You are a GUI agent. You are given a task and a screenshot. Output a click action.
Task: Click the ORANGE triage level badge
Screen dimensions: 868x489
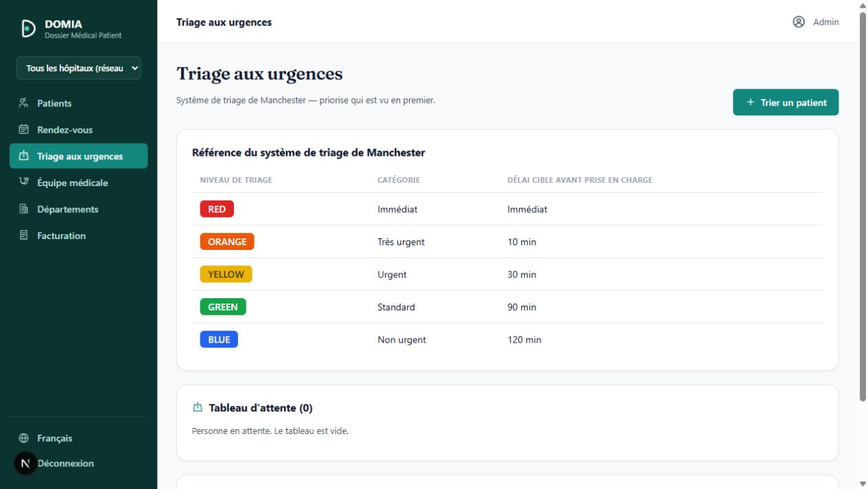click(227, 242)
